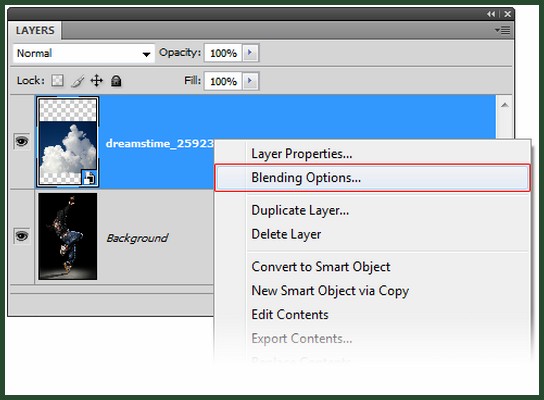Image resolution: width=544 pixels, height=400 pixels.
Task: Switch to the LAYERS tab
Action: tap(35, 31)
